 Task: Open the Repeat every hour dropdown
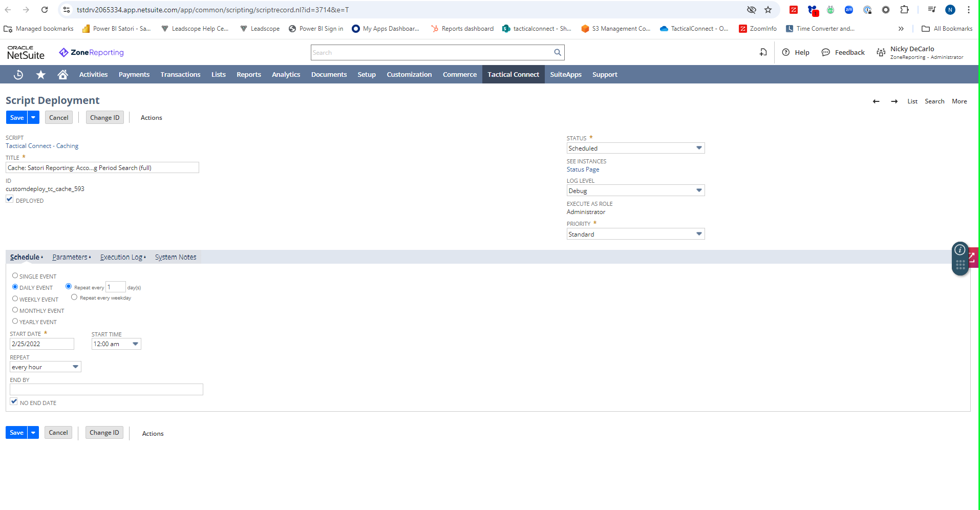coord(45,367)
